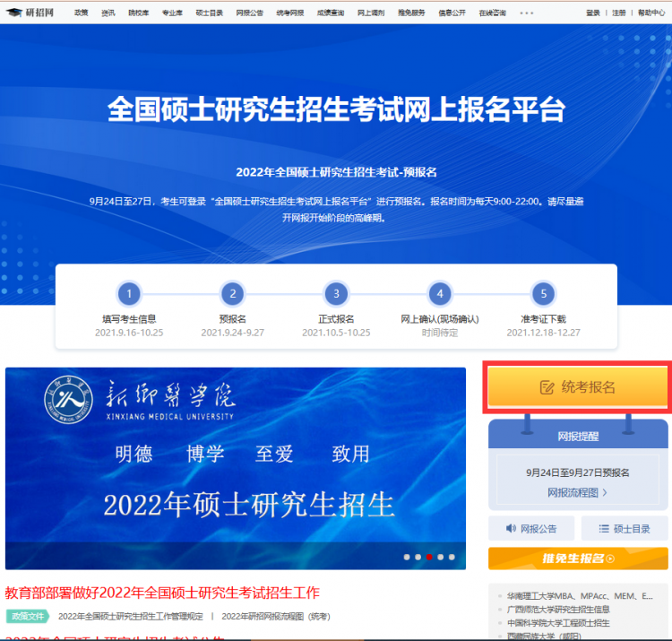Click step 2 circle 预报名

coord(232,293)
